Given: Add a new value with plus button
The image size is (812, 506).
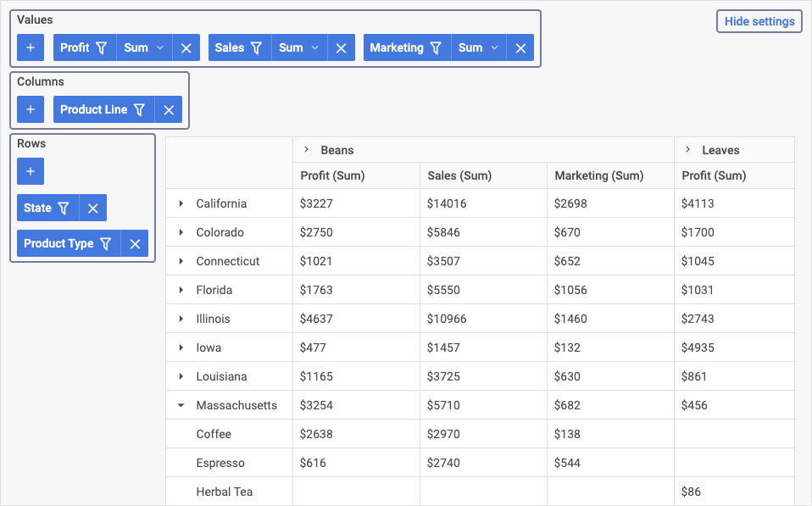Looking at the screenshot, I should [x=31, y=47].
